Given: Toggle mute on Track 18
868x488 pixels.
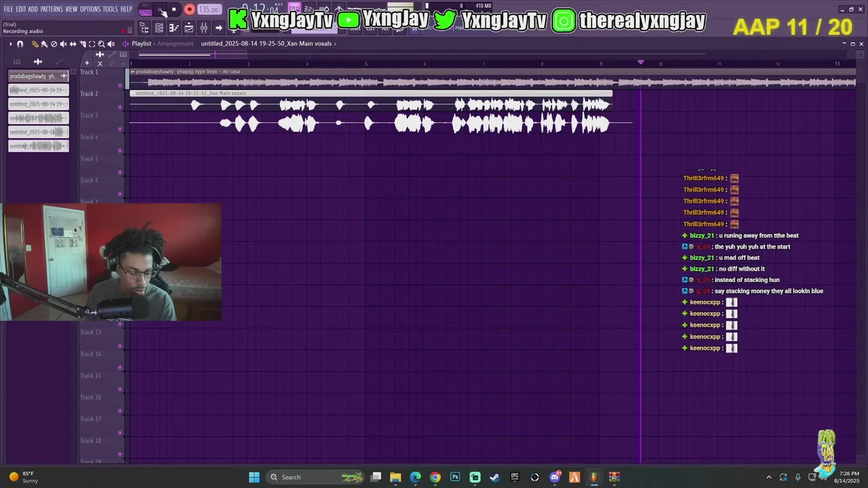Looking at the screenshot, I should point(121,454).
